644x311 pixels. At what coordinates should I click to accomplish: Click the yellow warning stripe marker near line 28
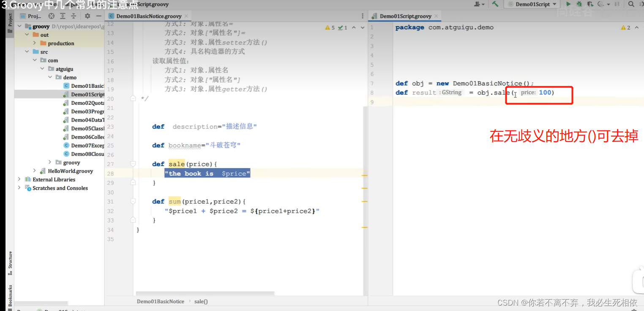[x=364, y=175]
